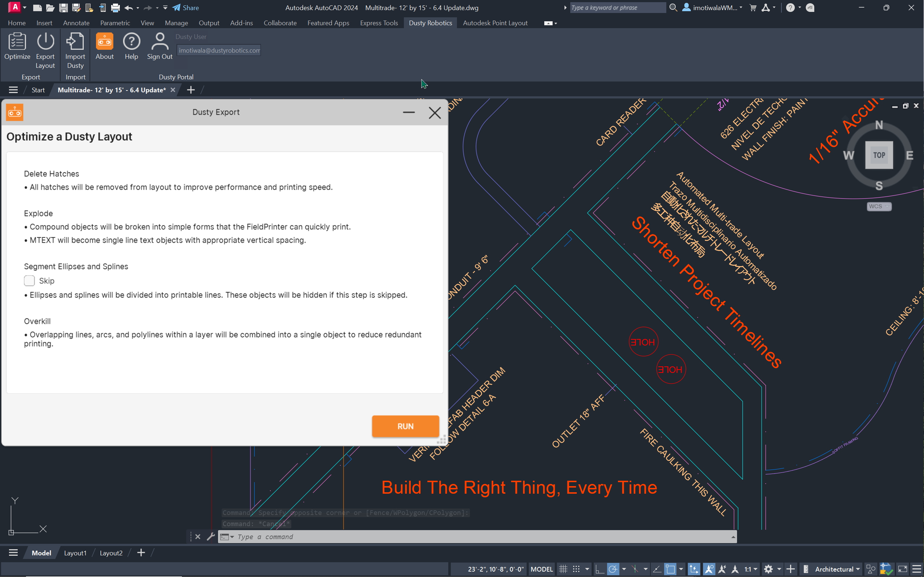Click the Export Layout power icon
The width and height of the screenshot is (924, 577).
tap(45, 42)
